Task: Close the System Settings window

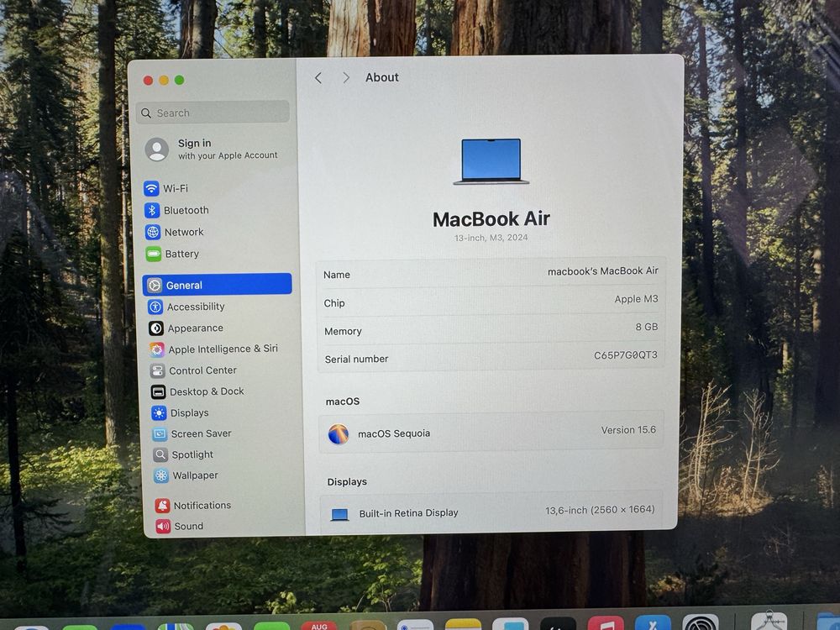Action: pos(149,81)
